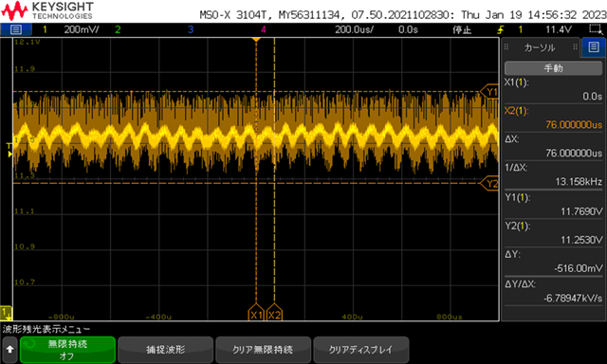Image resolution: width=607 pixels, height=364 pixels.
Task: Open the blue sidebar menu icon beside カーソル
Action: pos(594,47)
